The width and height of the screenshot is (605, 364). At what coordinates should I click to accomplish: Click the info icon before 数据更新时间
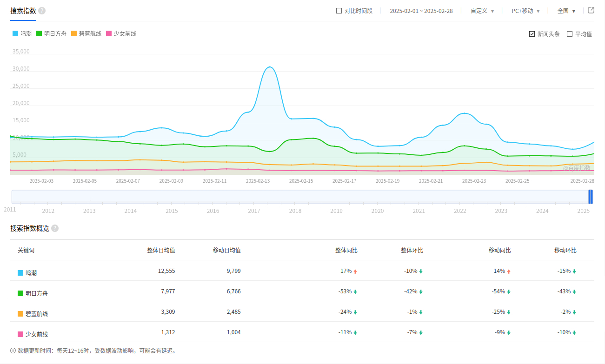point(13,351)
